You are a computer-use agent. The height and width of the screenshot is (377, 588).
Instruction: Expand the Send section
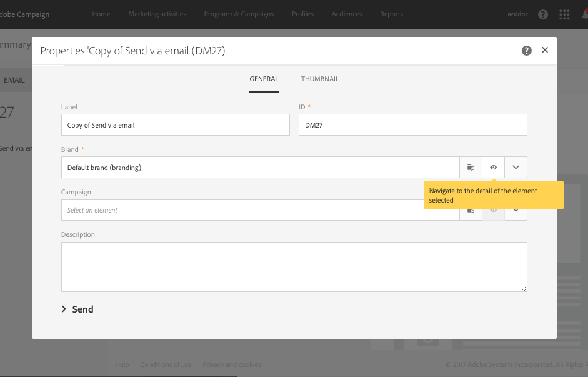point(77,309)
